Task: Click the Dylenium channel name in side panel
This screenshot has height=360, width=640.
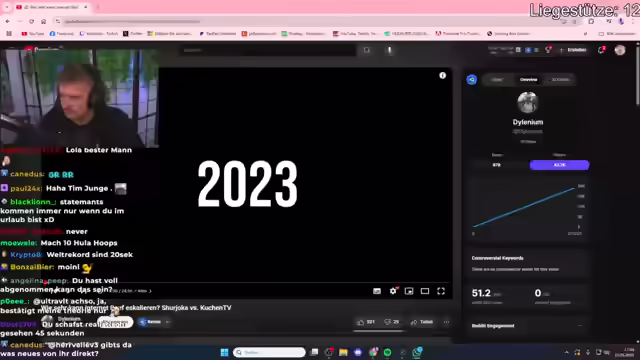Action: pyautogui.click(x=528, y=122)
